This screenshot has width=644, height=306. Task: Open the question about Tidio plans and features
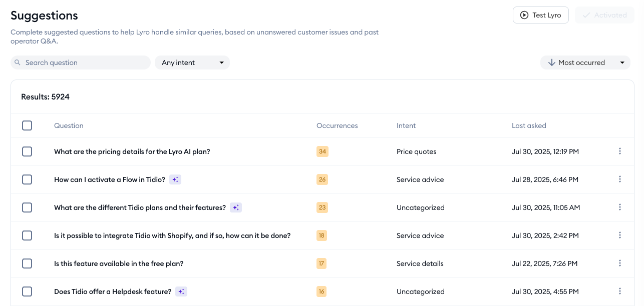click(x=140, y=207)
